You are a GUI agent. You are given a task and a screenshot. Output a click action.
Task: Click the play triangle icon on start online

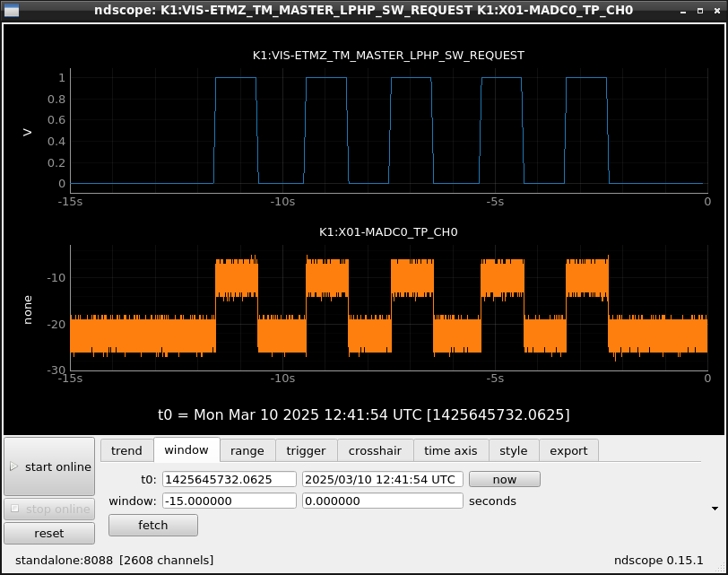pyautogui.click(x=14, y=466)
